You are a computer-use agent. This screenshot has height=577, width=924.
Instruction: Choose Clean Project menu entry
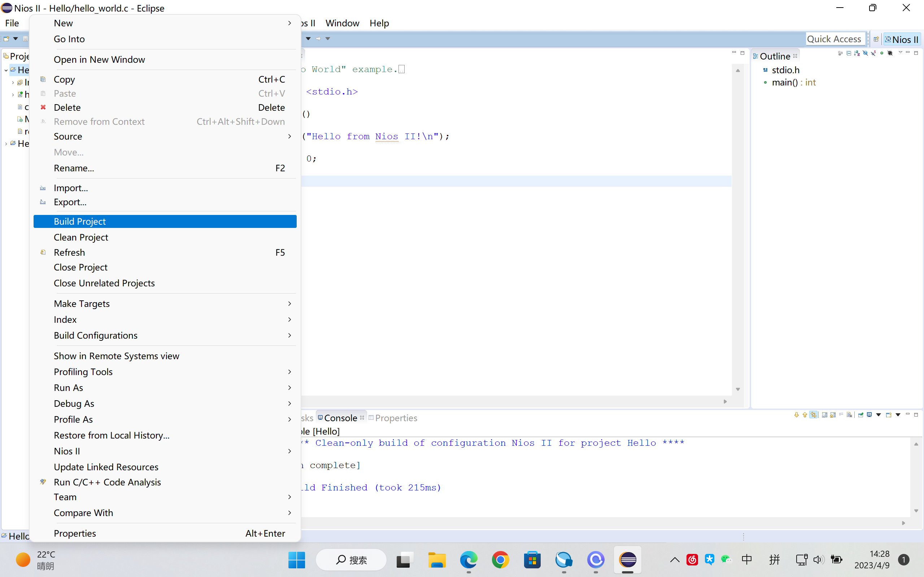pyautogui.click(x=81, y=237)
